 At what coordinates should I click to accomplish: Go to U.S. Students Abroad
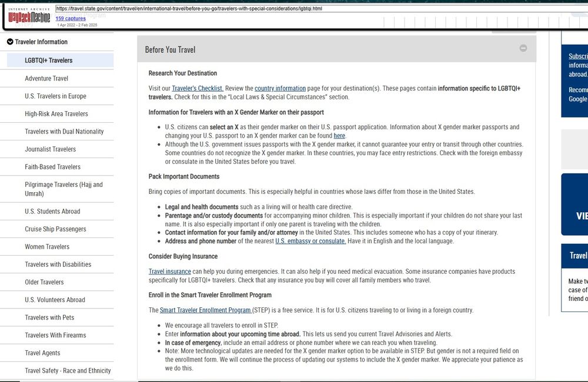(x=52, y=211)
